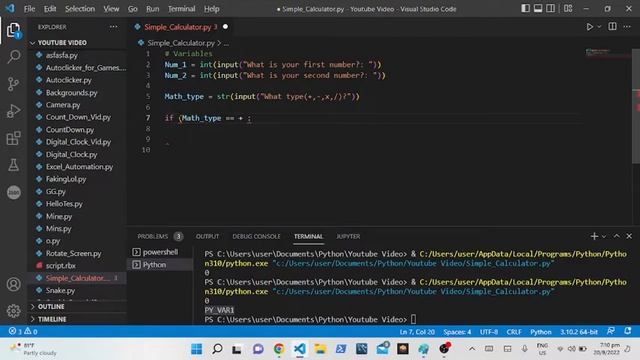Open the Manage gear settings
The width and height of the screenshot is (640, 360).
pyautogui.click(x=13, y=311)
